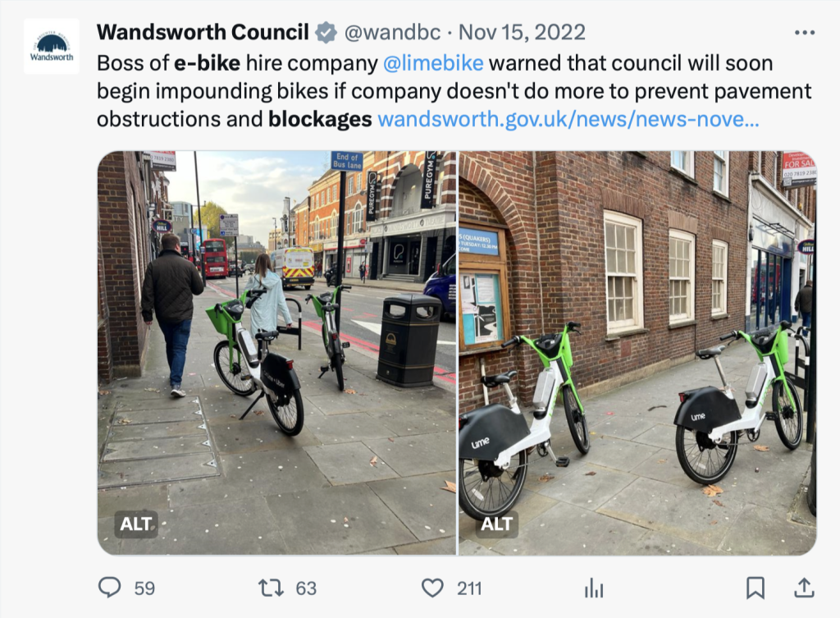
Task: Open the @limebike mention link
Action: (x=433, y=63)
